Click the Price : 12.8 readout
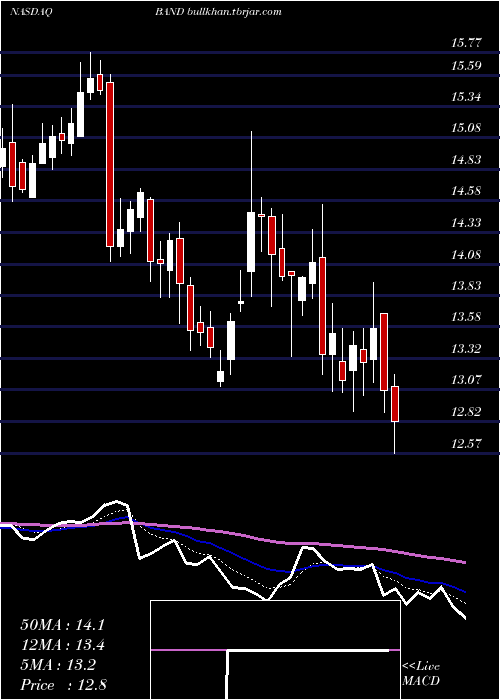 coord(63,685)
